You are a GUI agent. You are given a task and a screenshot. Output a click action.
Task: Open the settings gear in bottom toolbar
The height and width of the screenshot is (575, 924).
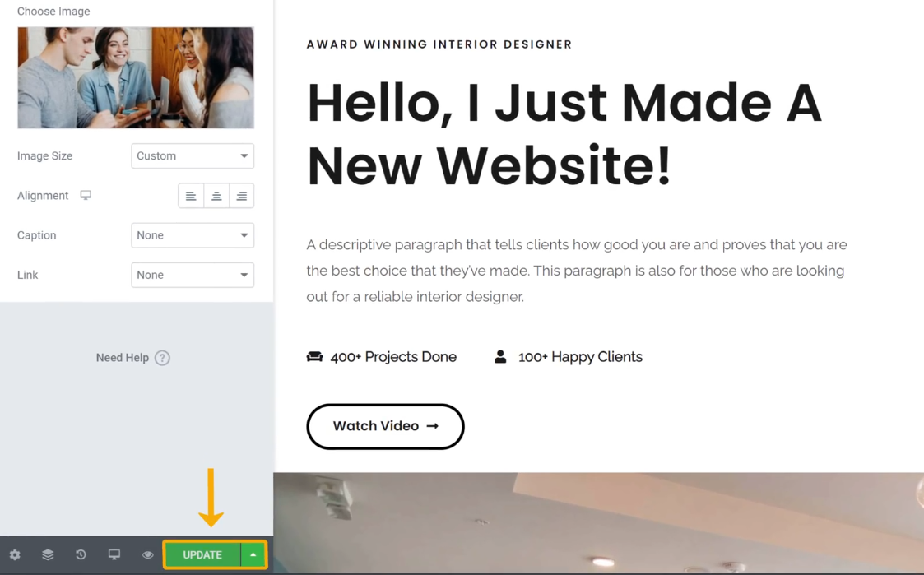tap(15, 555)
